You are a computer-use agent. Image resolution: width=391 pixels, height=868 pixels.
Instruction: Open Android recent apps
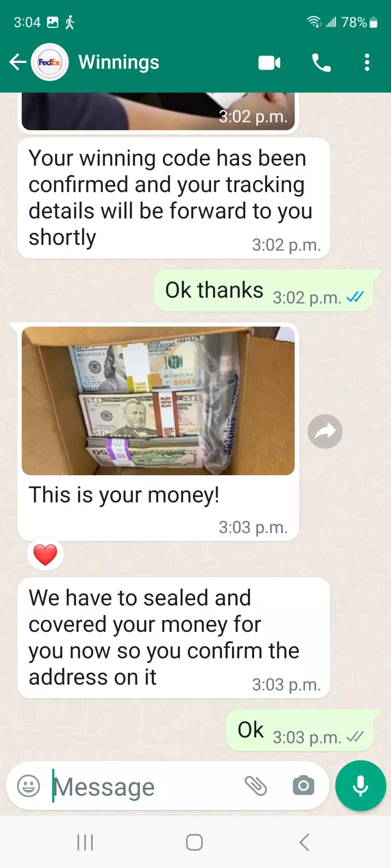85,842
